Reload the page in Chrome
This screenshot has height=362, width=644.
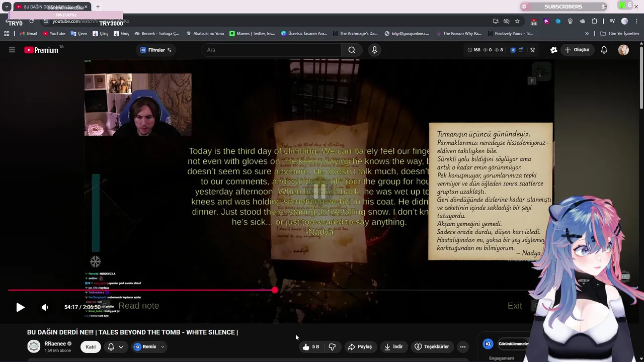click(x=31, y=21)
